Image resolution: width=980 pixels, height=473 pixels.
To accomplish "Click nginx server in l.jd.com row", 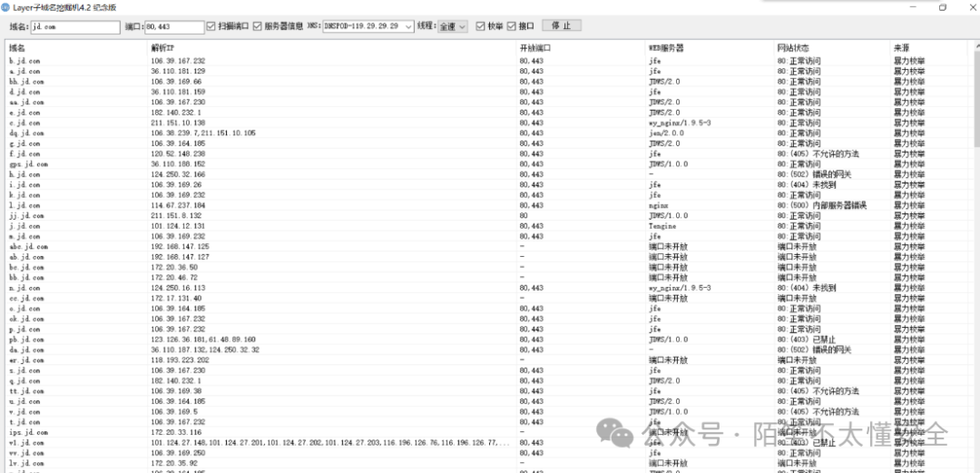I will point(659,205).
